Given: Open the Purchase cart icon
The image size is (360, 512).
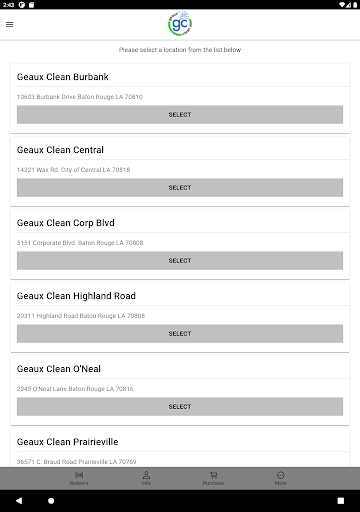Looking at the screenshot, I should (213, 475).
